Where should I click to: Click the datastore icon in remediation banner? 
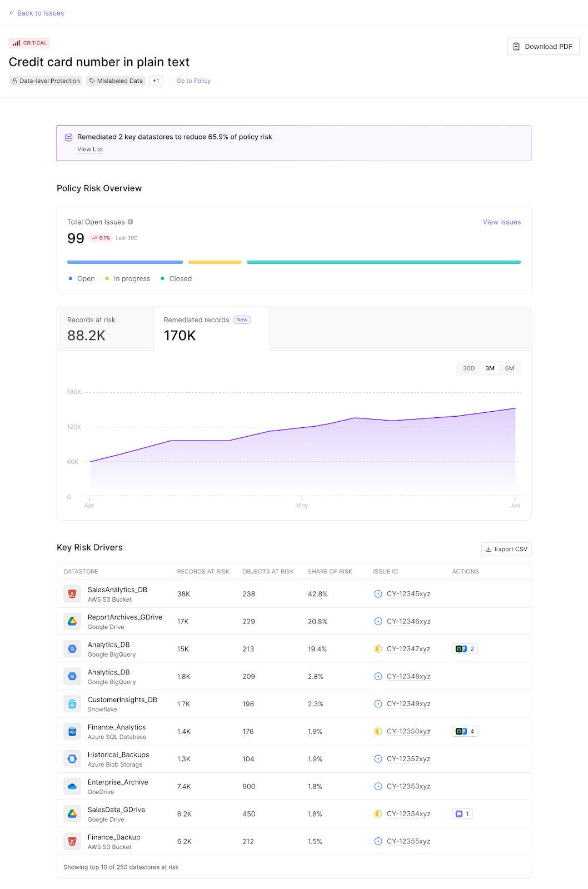tap(69, 137)
